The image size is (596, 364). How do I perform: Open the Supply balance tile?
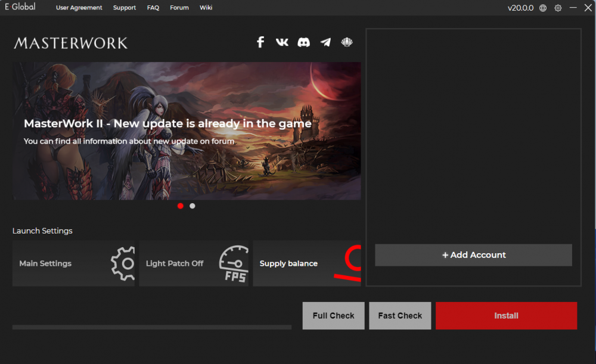click(306, 263)
